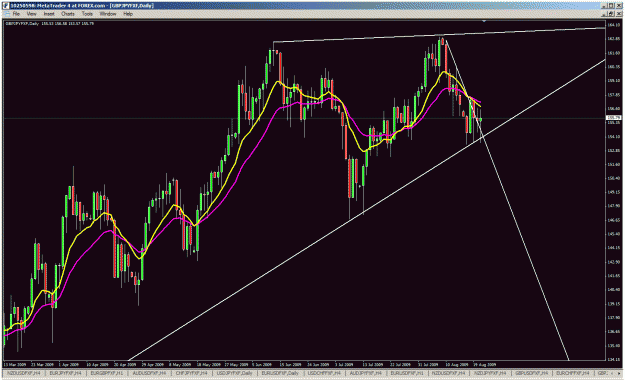Switch to the EURJPYFXF,H4 chart tab

coord(65,373)
